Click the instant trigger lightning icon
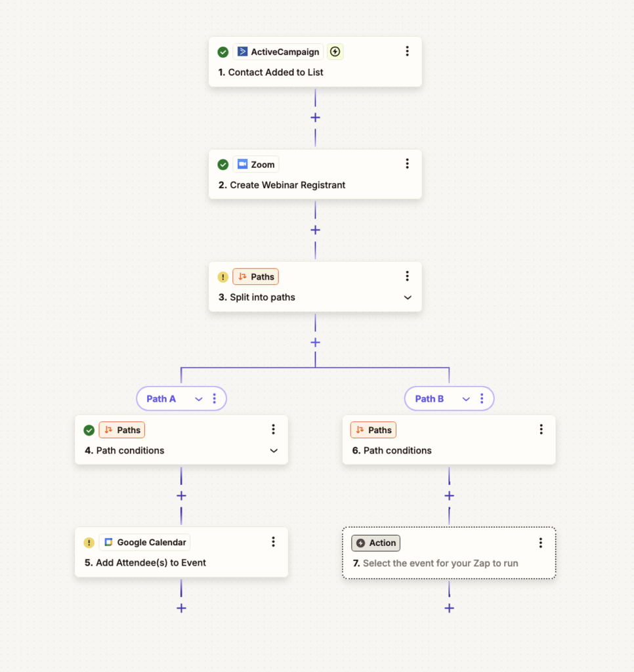Viewport: 634px width, 672px height. [x=335, y=52]
